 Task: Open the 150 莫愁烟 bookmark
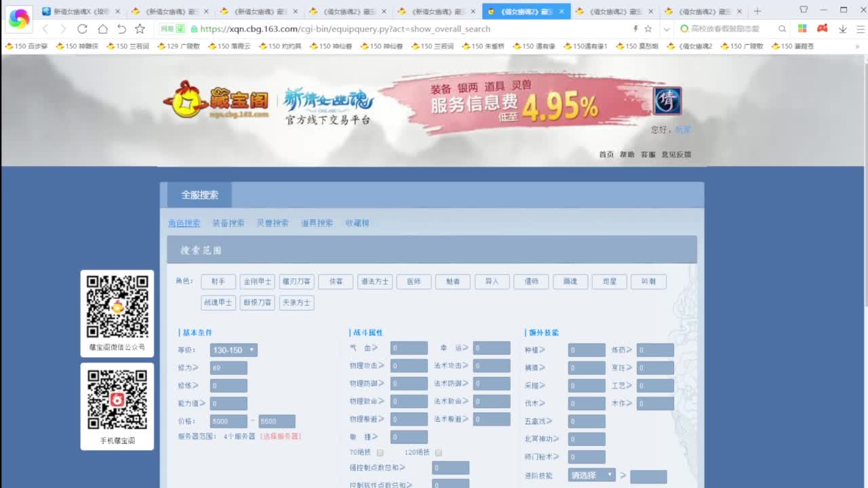click(x=637, y=46)
